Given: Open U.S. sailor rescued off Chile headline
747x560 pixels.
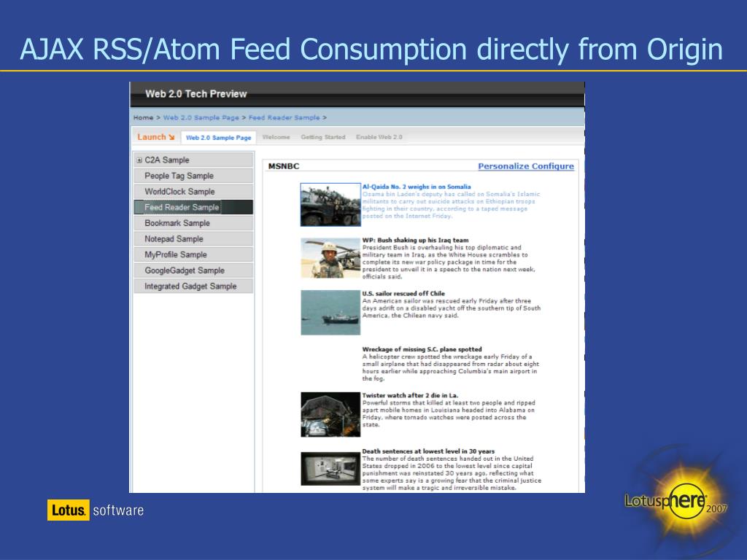Looking at the screenshot, I should pos(403,293).
